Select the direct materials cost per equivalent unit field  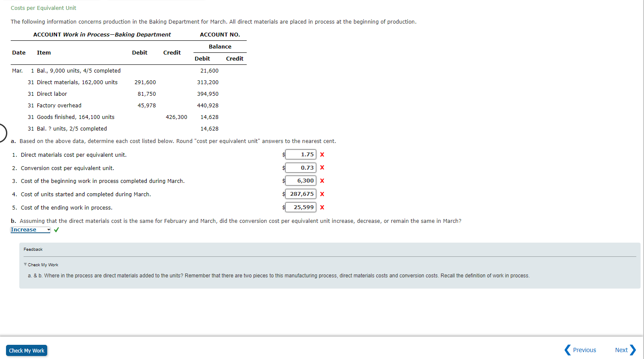300,154
